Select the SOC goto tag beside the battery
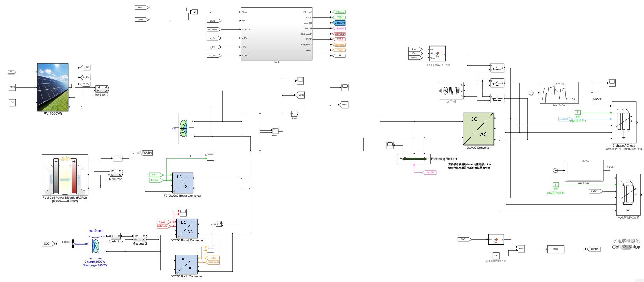The image size is (644, 282). (48, 244)
